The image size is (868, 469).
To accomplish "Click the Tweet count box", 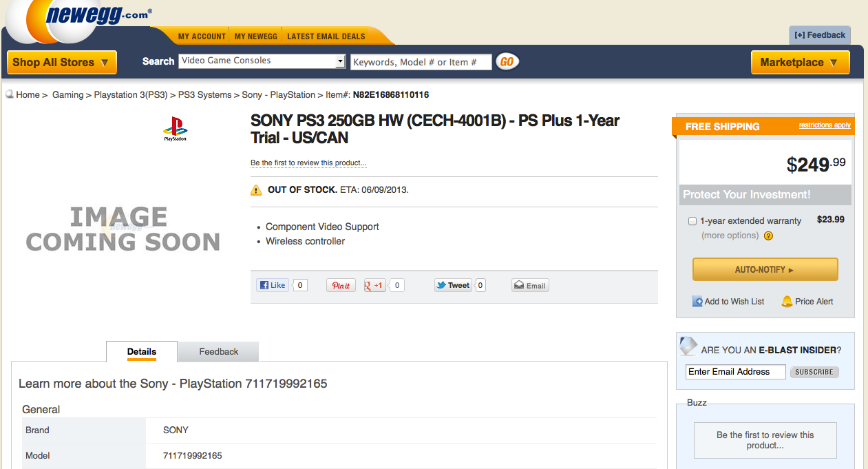I will tap(480, 285).
